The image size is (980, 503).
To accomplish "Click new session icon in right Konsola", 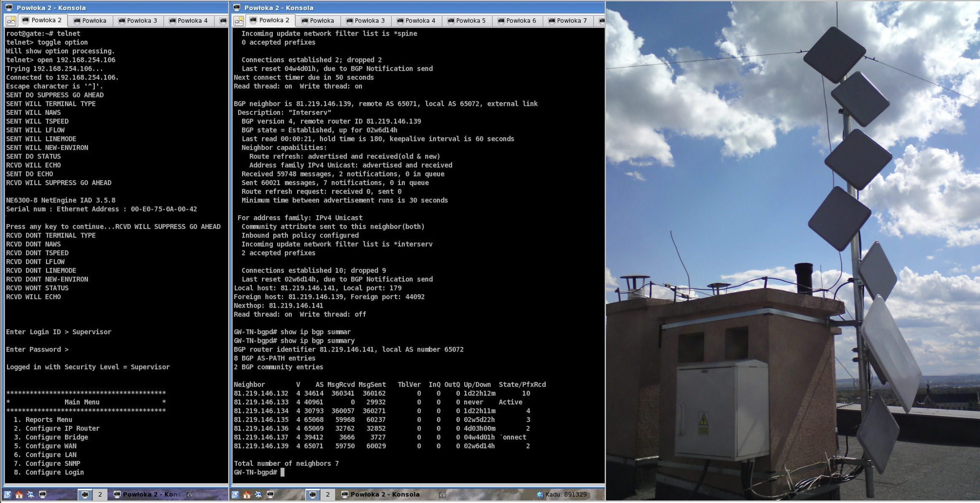I will click(239, 21).
